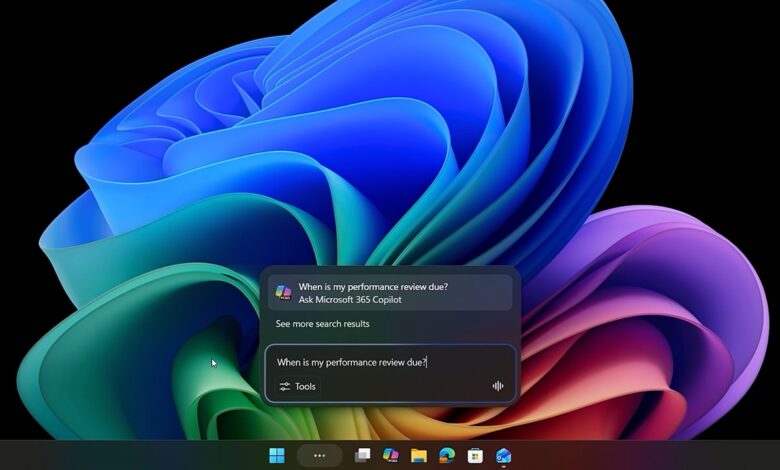780x470 pixels.
Task: Select the Ask Microsoft 365 Copilot suggestion
Action: pos(390,293)
